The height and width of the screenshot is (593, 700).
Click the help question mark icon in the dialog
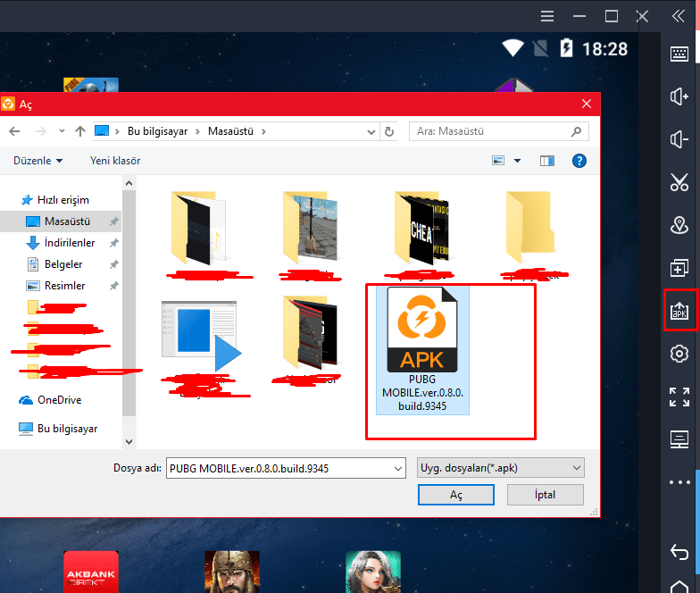coord(579,161)
